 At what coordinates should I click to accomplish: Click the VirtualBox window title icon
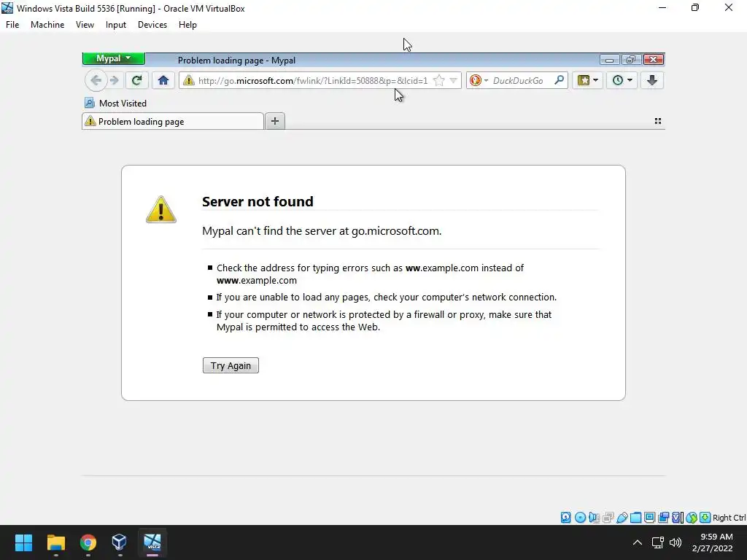pyautogui.click(x=7, y=8)
